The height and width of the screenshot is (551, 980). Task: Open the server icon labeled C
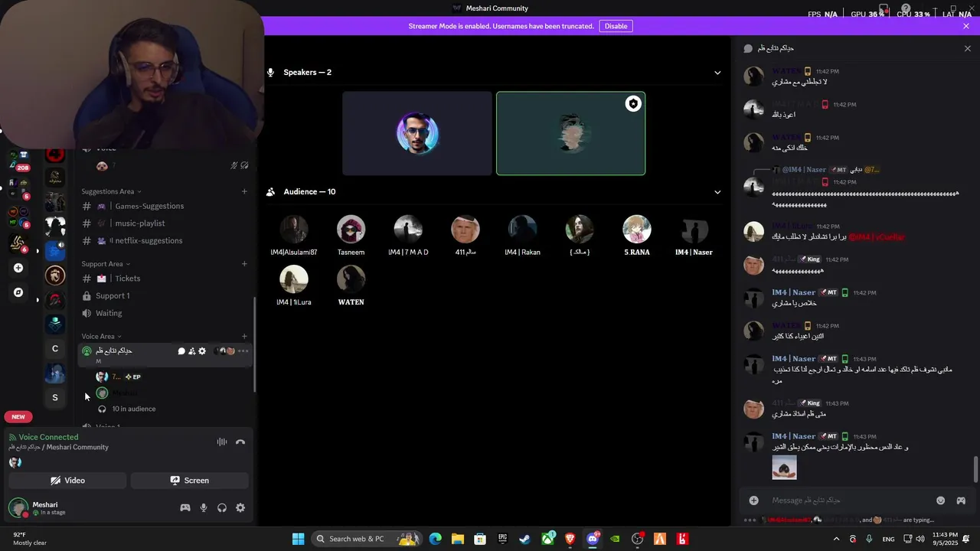(x=55, y=348)
